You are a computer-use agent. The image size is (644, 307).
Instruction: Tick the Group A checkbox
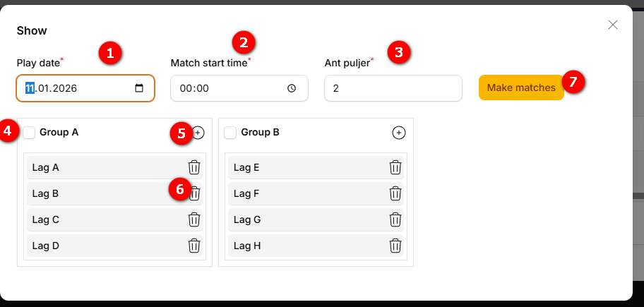point(30,132)
